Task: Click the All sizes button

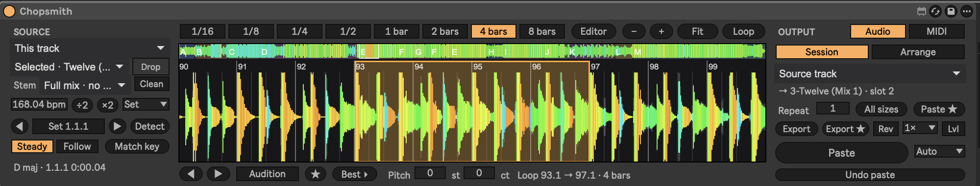Action: (881, 109)
